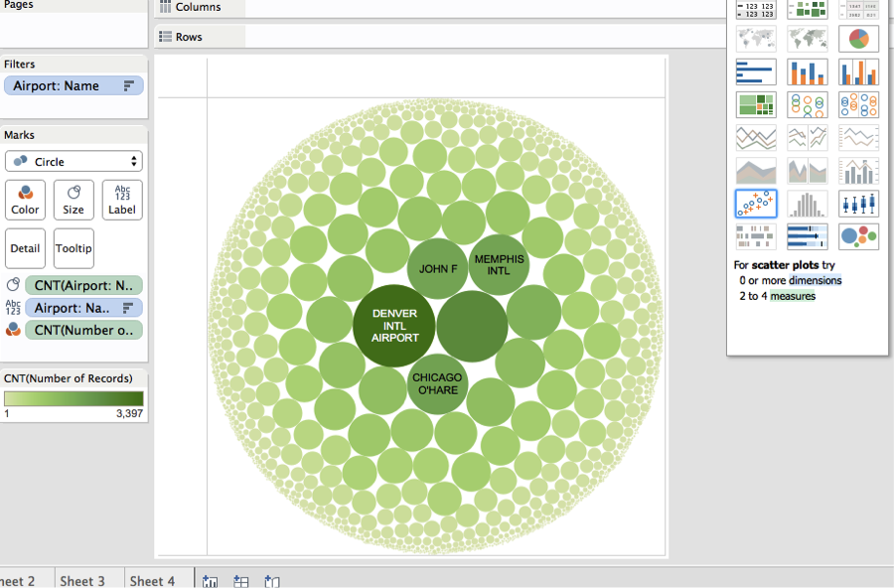Switch to the Sheet 3 tab
This screenshot has height=588, width=894.
point(82,581)
